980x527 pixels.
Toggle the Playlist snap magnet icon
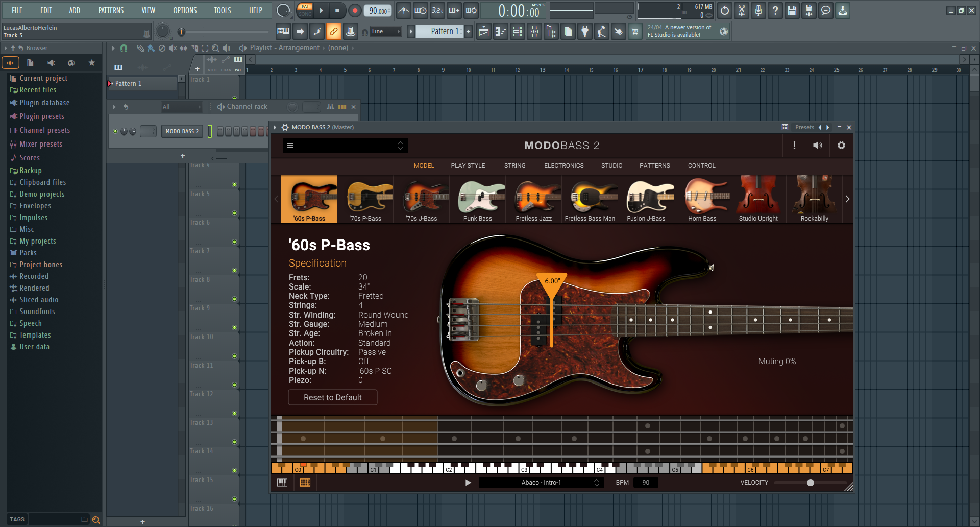[x=124, y=48]
